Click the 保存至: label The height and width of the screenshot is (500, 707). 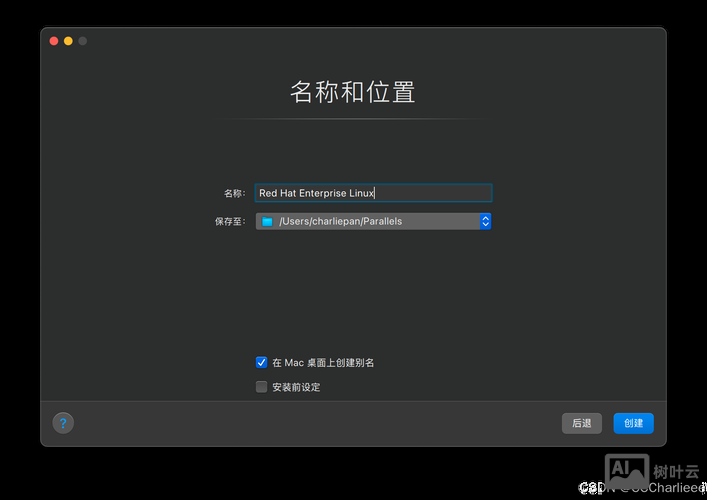(x=230, y=221)
